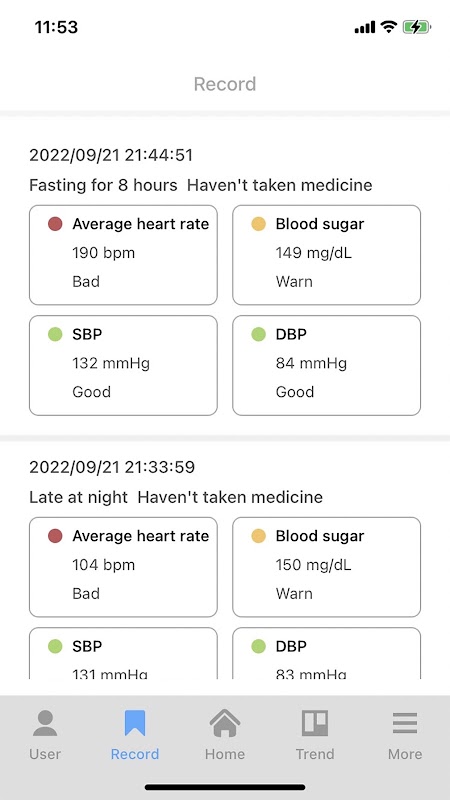Select the 190 bpm Average heart rate card
The height and width of the screenshot is (800, 450).
click(x=123, y=255)
